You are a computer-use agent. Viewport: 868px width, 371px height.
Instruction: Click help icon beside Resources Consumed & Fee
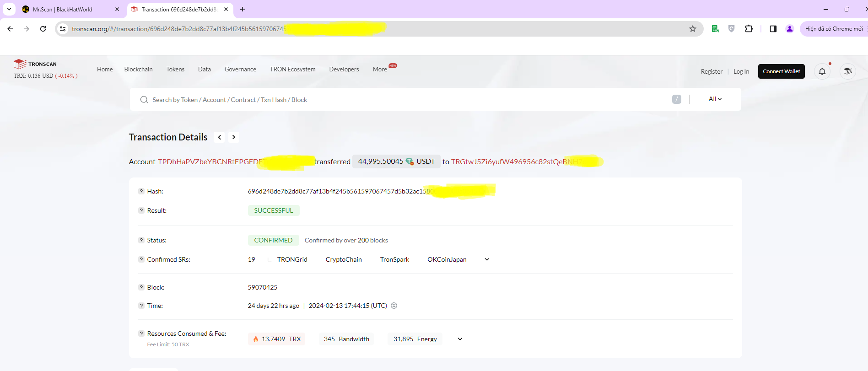pyautogui.click(x=141, y=333)
